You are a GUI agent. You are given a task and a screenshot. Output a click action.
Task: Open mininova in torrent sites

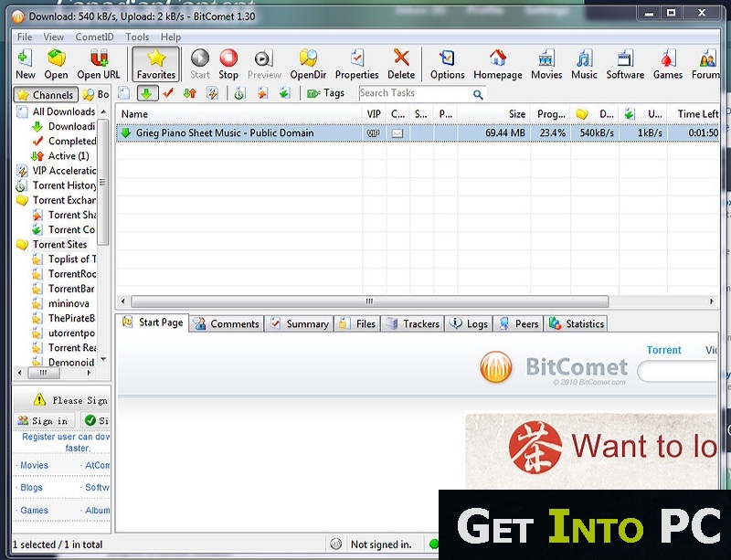click(60, 303)
